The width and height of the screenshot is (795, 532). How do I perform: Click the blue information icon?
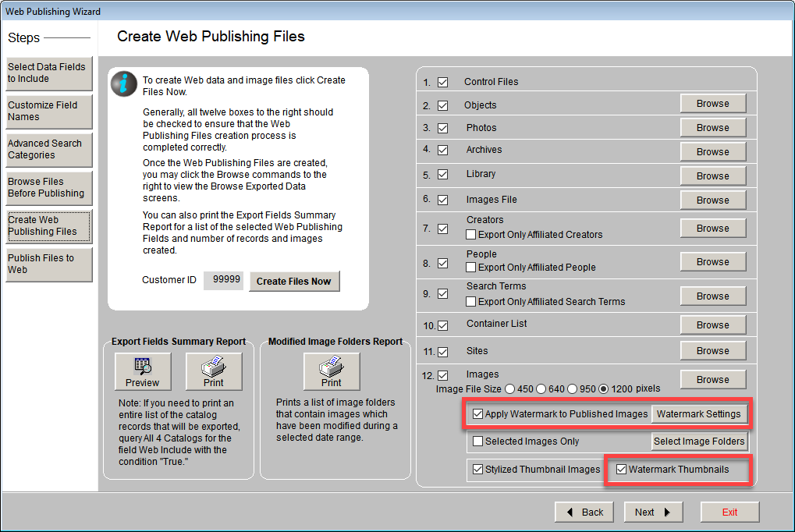pyautogui.click(x=124, y=83)
